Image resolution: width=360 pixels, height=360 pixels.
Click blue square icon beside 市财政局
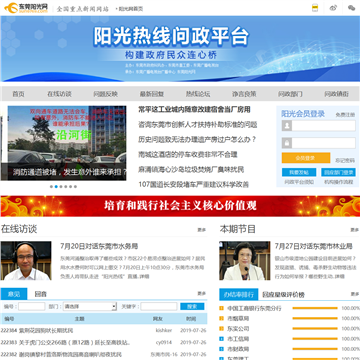point(222,349)
